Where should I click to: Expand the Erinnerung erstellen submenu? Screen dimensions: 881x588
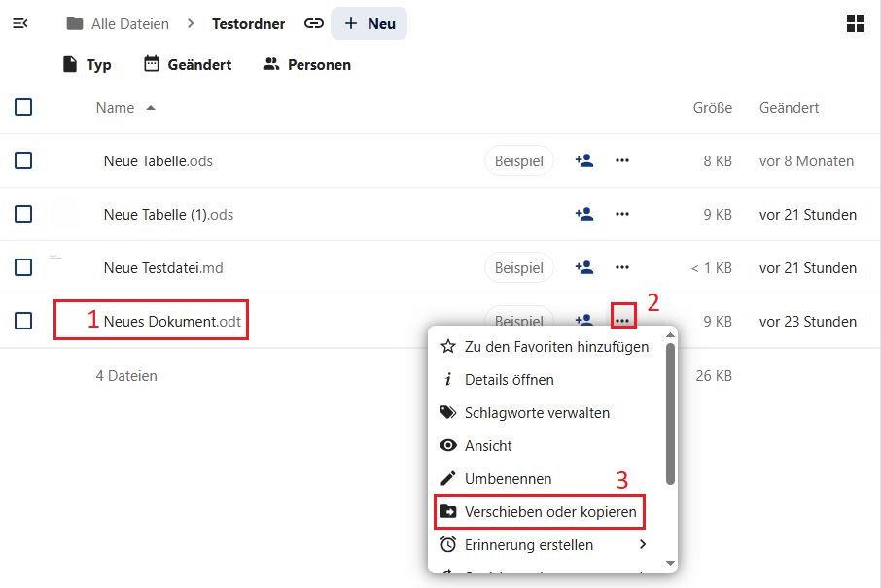coord(543,544)
